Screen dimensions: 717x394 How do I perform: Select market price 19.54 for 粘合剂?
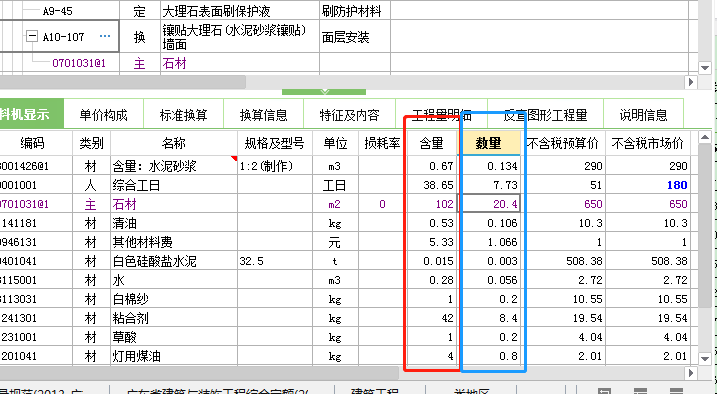[647, 318]
